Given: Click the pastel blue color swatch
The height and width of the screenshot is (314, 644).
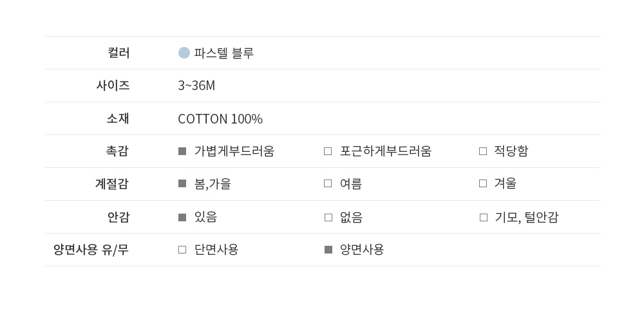Looking at the screenshot, I should click(184, 53).
